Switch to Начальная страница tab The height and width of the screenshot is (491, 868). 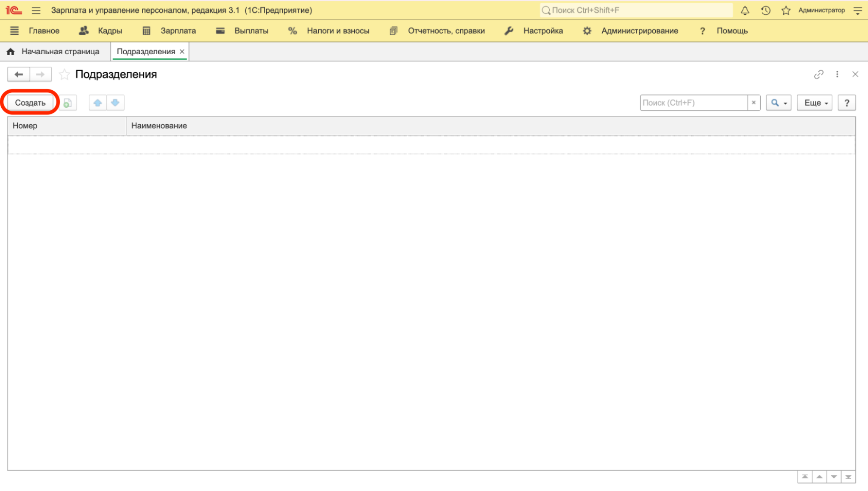click(x=53, y=52)
